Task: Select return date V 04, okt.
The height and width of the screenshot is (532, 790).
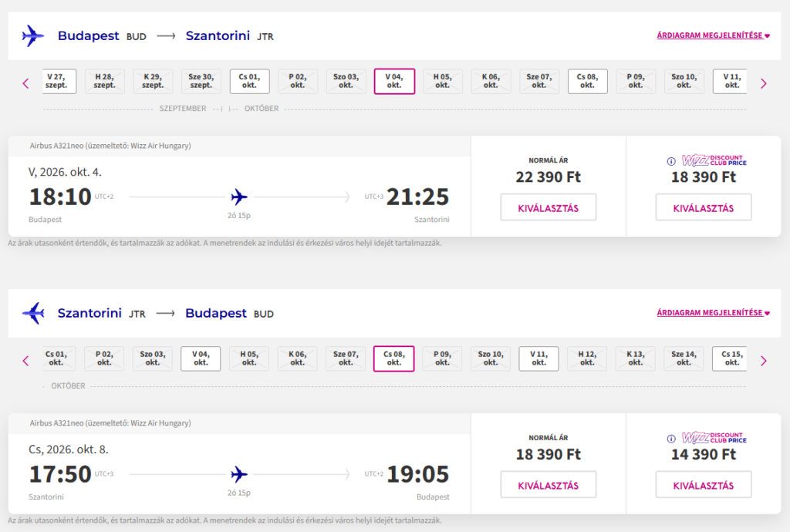Action: coord(201,358)
